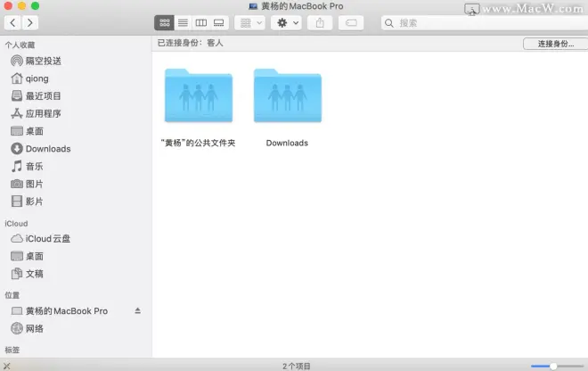The image size is (588, 371).
Task: Switch to icon view
Action: (x=164, y=23)
